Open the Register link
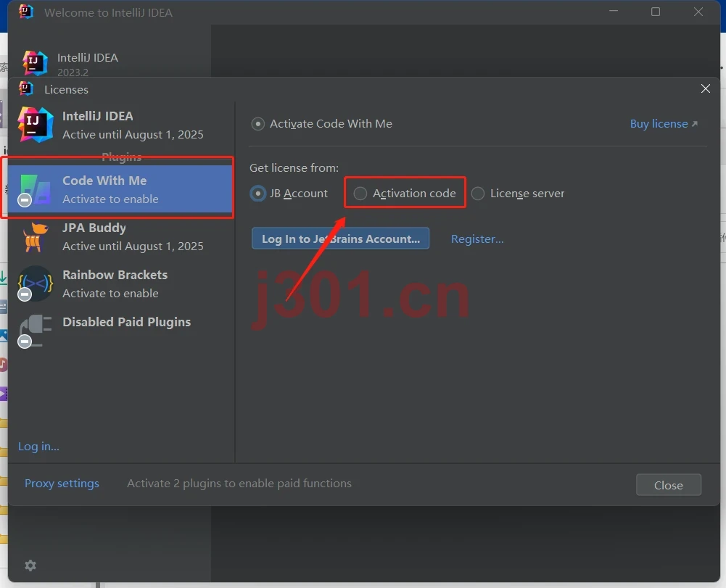This screenshot has height=588, width=726. click(477, 239)
